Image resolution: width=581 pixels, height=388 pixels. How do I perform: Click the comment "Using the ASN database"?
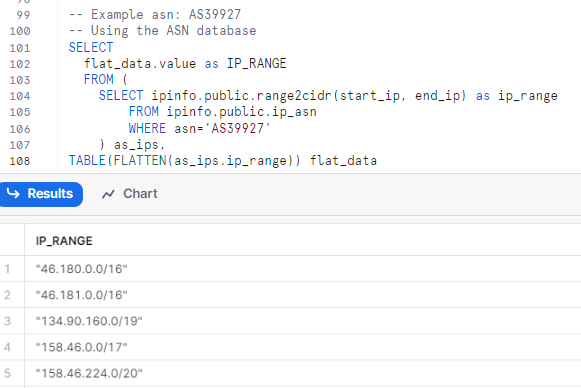tap(174, 31)
